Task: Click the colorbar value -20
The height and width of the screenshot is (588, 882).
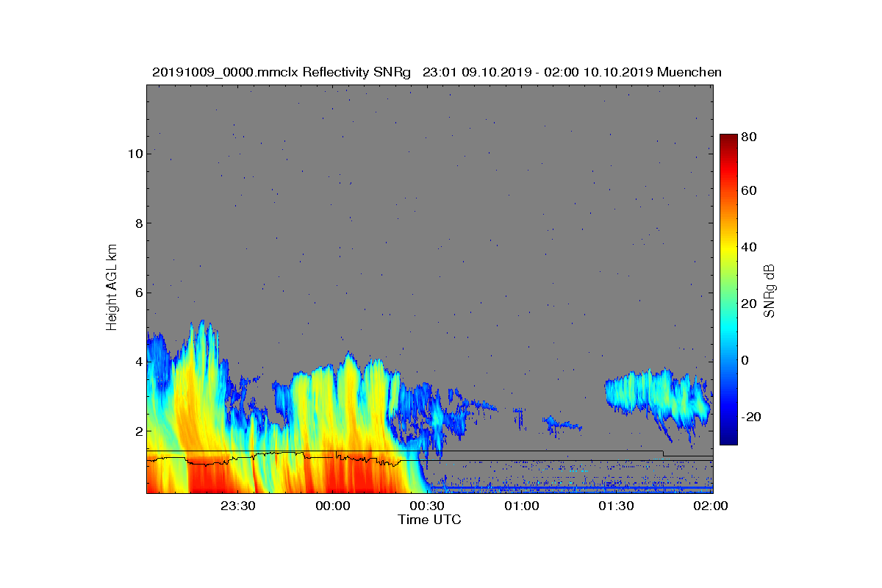Action: [x=753, y=416]
